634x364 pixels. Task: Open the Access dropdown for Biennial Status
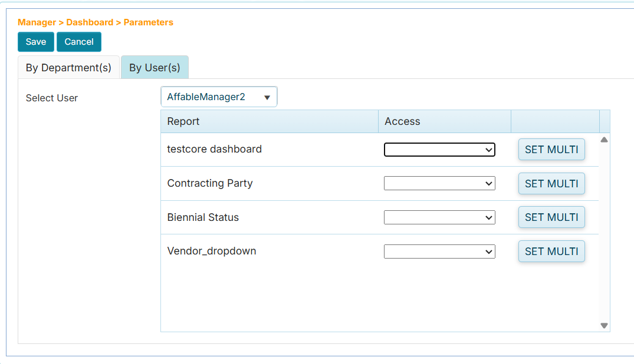coord(439,217)
